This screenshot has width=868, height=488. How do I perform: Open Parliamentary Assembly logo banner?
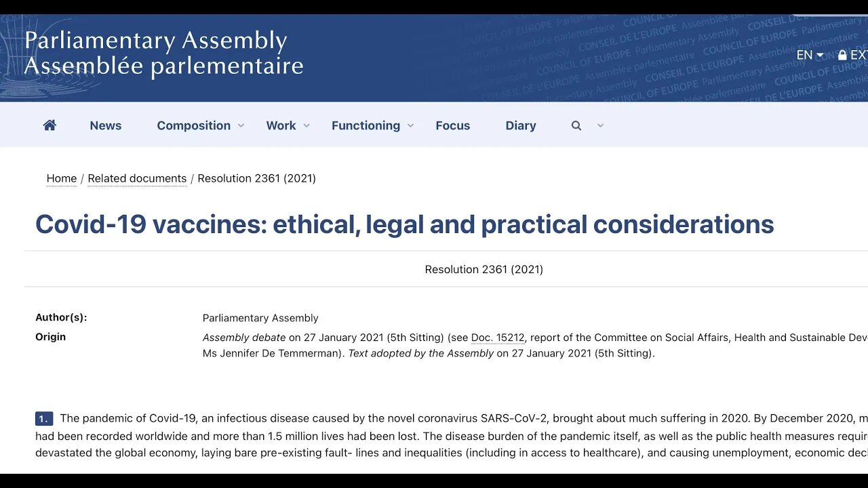pos(163,54)
